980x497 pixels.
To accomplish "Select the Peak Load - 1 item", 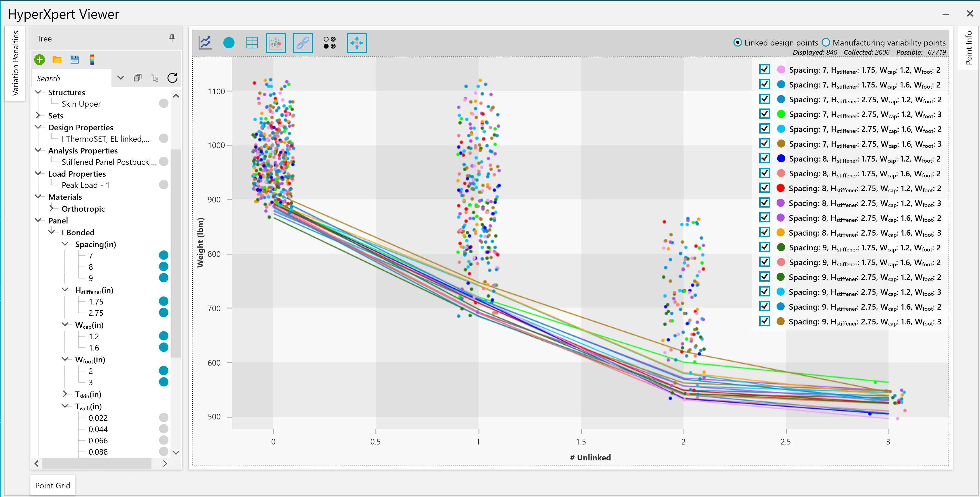I will click(x=86, y=185).
